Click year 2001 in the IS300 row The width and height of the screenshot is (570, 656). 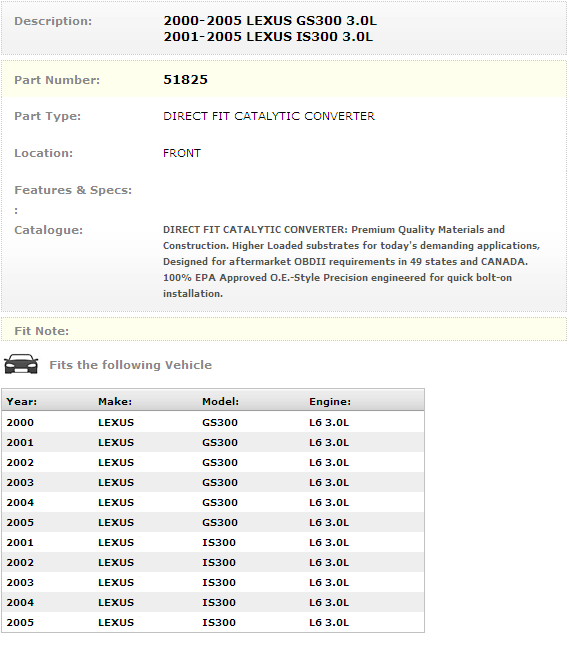click(20, 543)
